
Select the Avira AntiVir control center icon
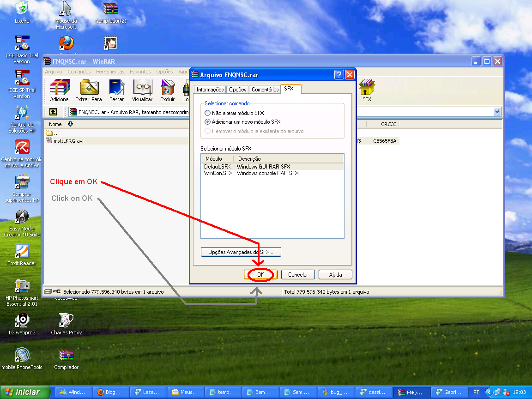point(22,153)
